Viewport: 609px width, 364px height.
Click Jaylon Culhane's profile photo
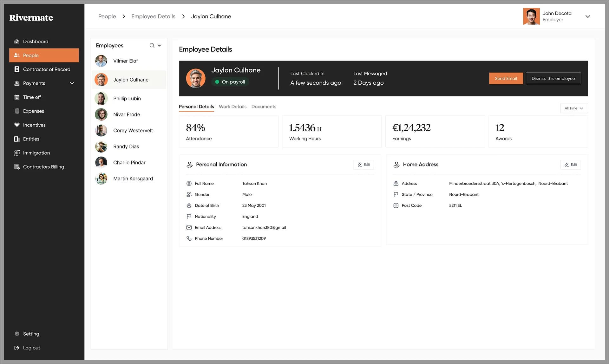[196, 78]
